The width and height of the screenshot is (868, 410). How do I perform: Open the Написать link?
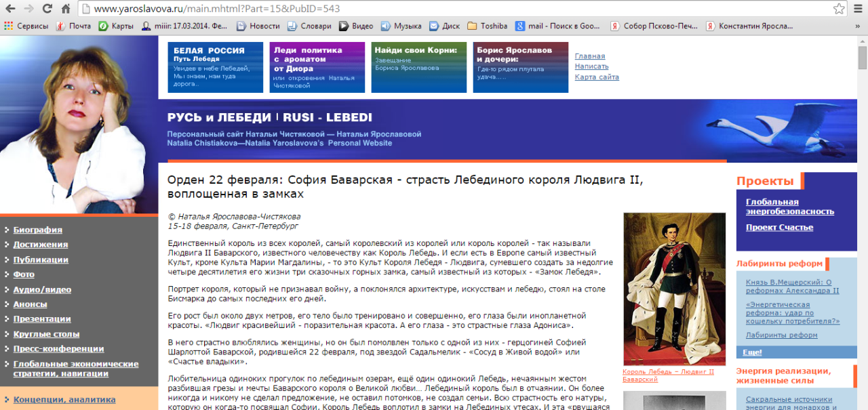(x=592, y=66)
